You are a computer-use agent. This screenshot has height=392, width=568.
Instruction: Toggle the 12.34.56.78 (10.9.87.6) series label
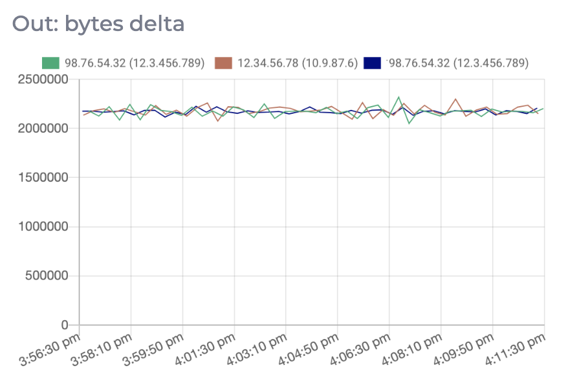(298, 63)
